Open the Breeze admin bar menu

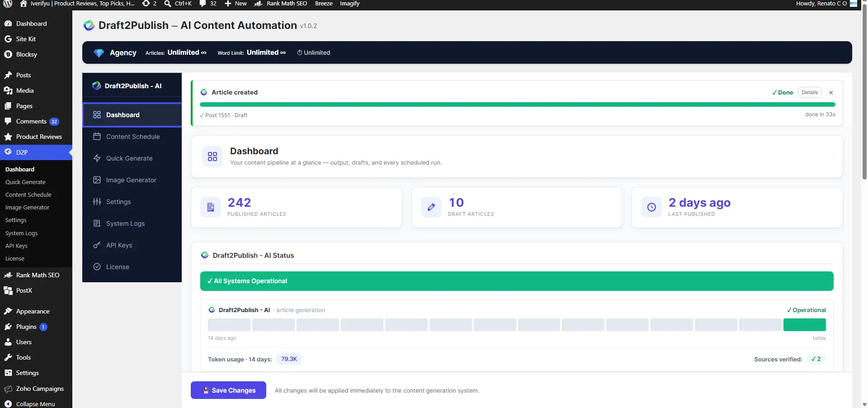pyautogui.click(x=324, y=4)
